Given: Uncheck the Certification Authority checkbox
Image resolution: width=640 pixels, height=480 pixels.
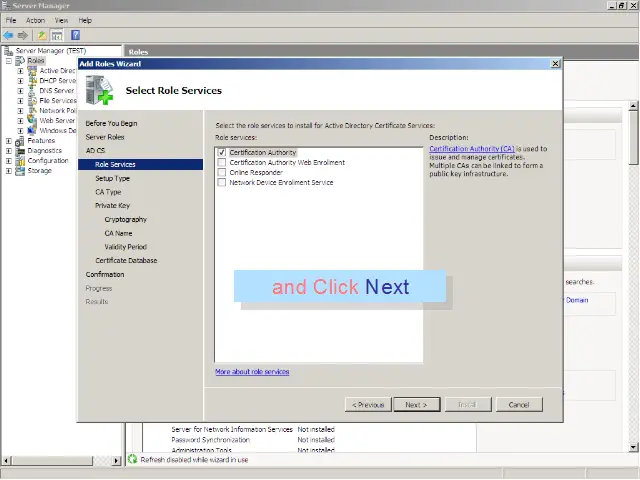Looking at the screenshot, I should point(222,152).
